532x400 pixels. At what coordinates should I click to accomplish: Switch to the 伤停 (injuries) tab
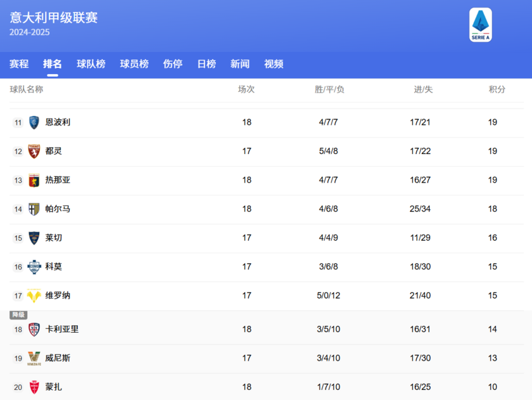click(x=172, y=64)
